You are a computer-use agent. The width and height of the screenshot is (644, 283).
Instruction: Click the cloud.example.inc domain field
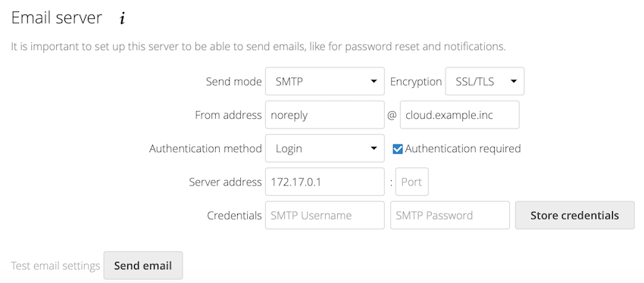pyautogui.click(x=460, y=115)
